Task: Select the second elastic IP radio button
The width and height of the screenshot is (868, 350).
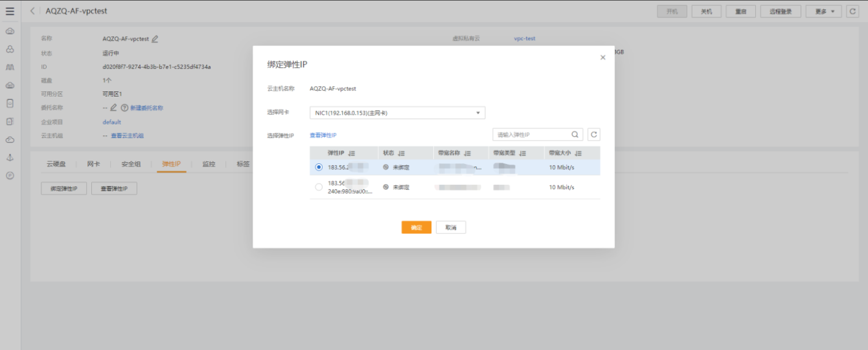Action: click(x=318, y=187)
